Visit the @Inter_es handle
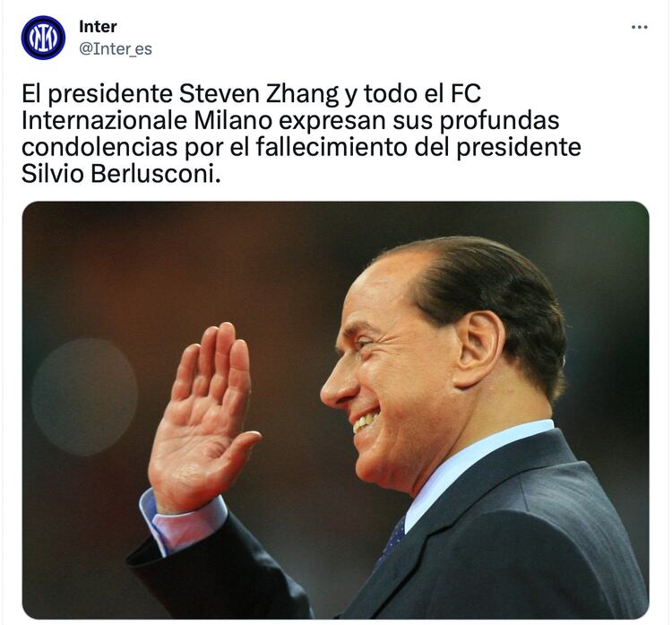 click(116, 49)
